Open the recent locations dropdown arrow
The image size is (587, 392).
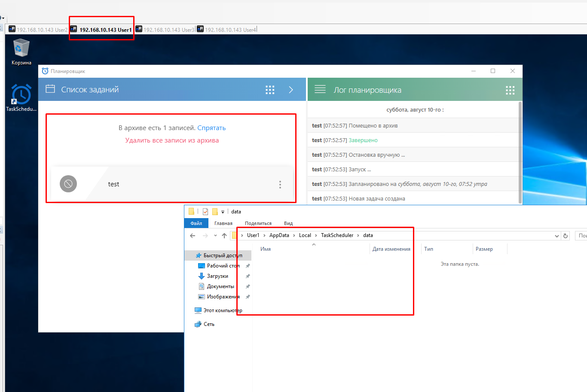[215, 236]
